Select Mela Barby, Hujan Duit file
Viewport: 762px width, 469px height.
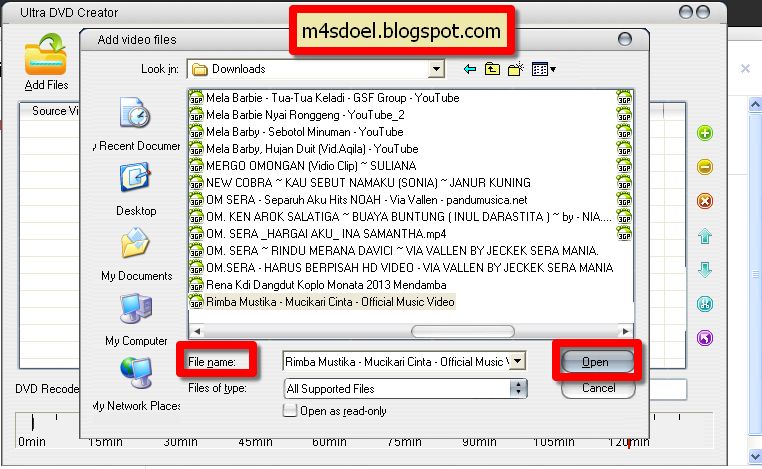312,149
